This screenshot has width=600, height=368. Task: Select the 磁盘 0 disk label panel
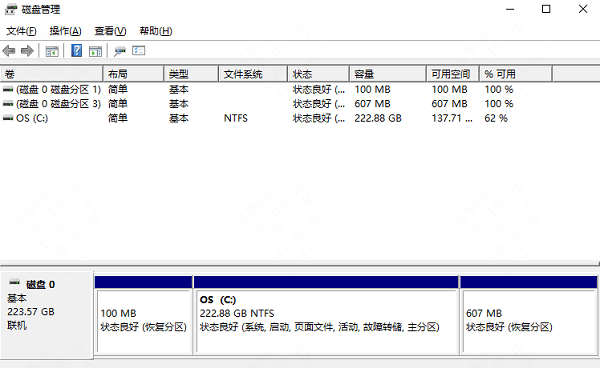pos(47,315)
